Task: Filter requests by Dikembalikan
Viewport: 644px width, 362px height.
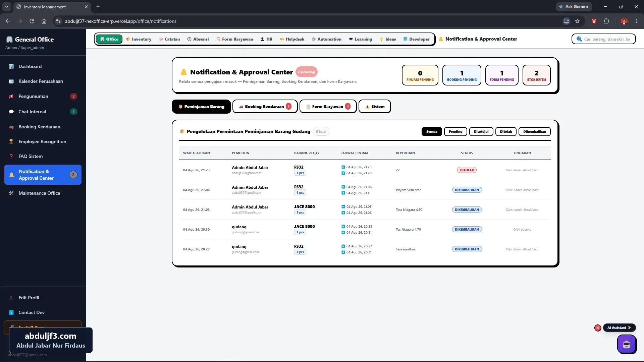Action: 534,131
